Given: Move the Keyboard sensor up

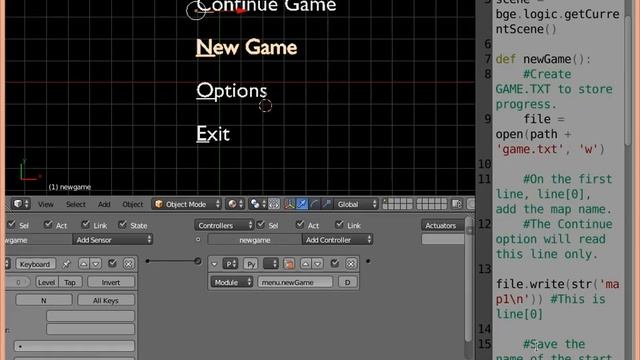Looking at the screenshot, I should point(83,264).
